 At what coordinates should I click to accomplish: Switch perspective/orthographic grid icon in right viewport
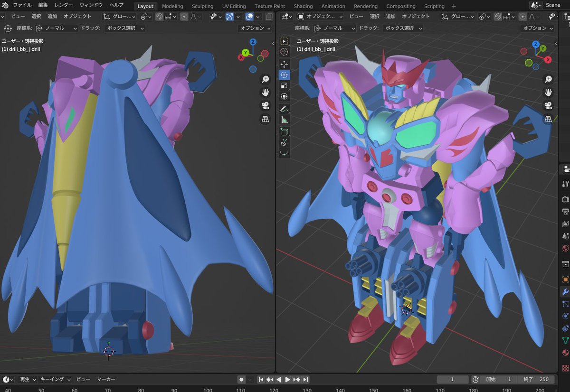click(x=548, y=119)
